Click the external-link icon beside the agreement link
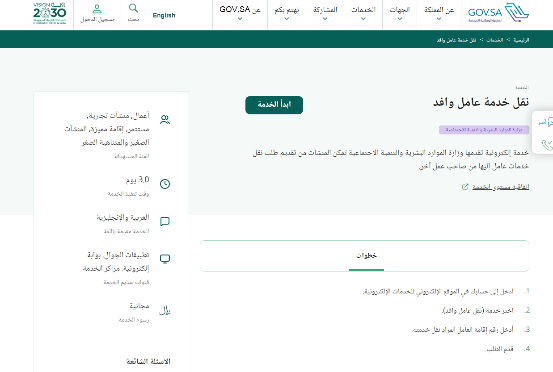This screenshot has height=372, width=553. pyautogui.click(x=465, y=187)
